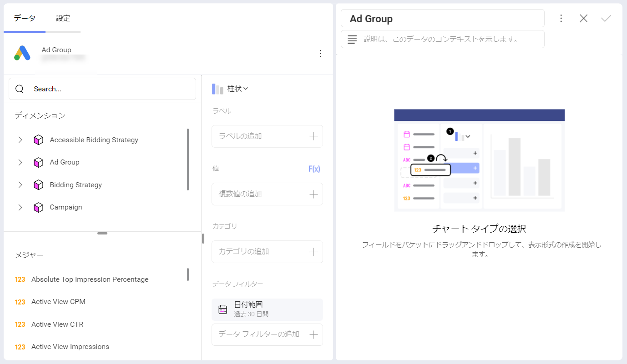Switch to the 設定 tab
The image size is (627, 364).
coord(63,19)
